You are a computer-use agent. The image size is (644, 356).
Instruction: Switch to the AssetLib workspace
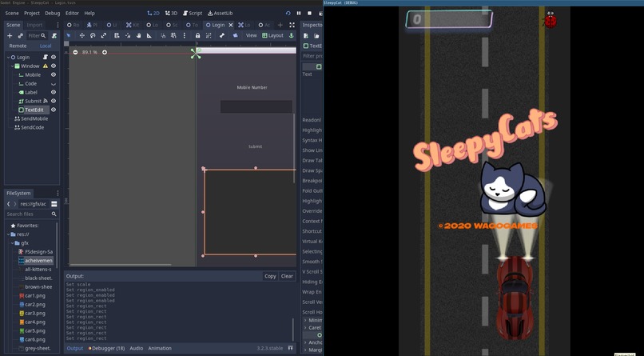(x=221, y=13)
